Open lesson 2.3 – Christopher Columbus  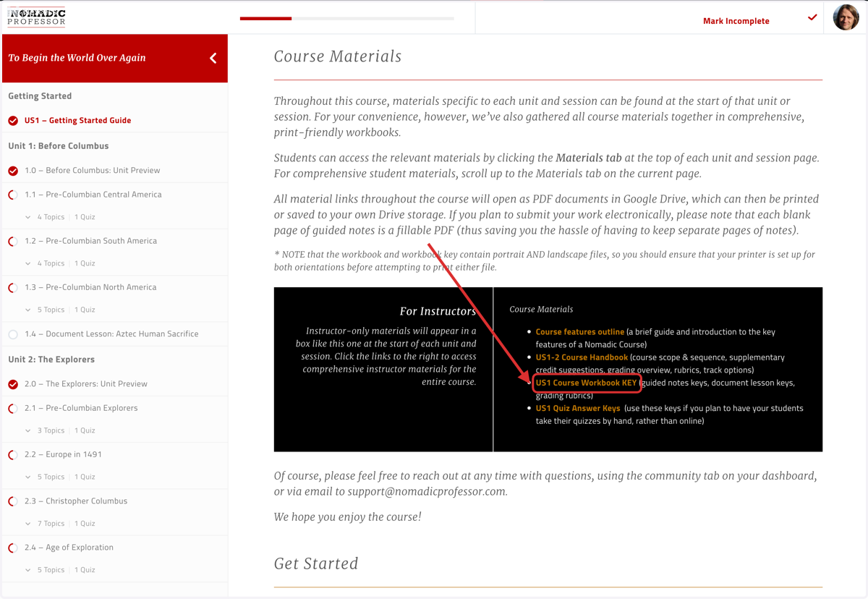click(76, 501)
